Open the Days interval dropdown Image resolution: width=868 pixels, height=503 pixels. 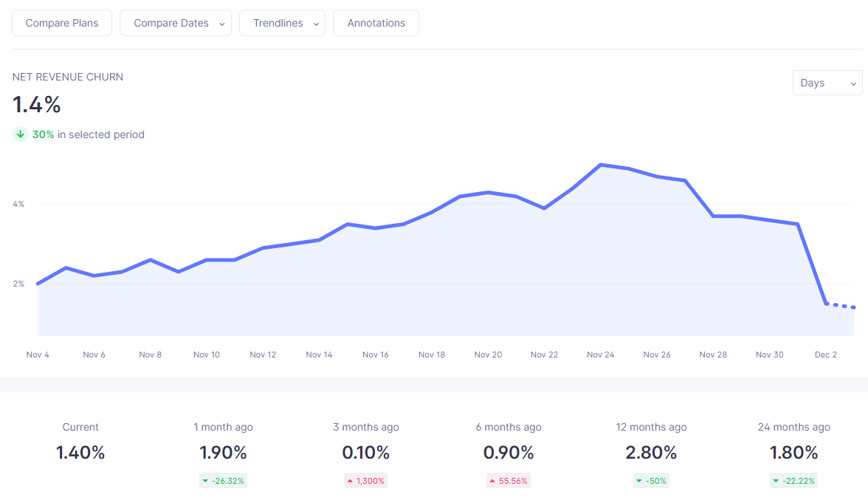point(827,83)
